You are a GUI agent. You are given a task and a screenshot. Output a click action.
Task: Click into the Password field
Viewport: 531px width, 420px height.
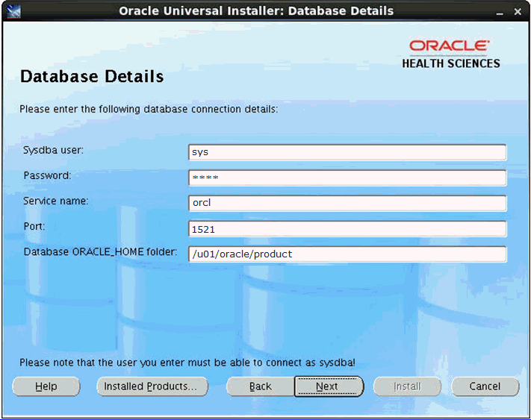[347, 178]
